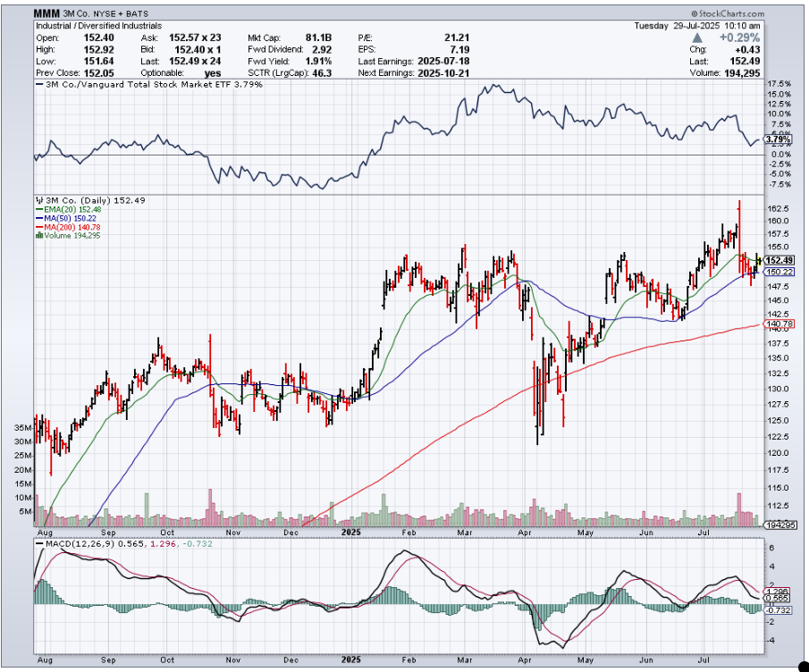
Task: Click the 0.565 MACD line value tag
Action: (x=777, y=599)
